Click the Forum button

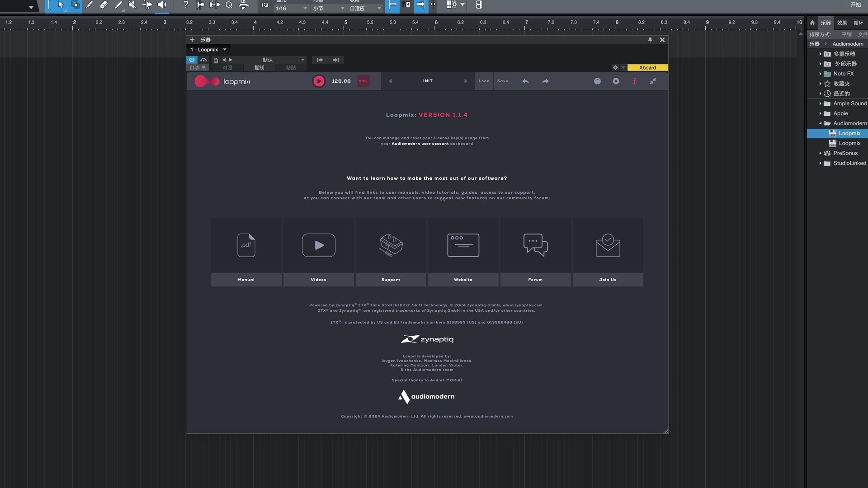[535, 280]
